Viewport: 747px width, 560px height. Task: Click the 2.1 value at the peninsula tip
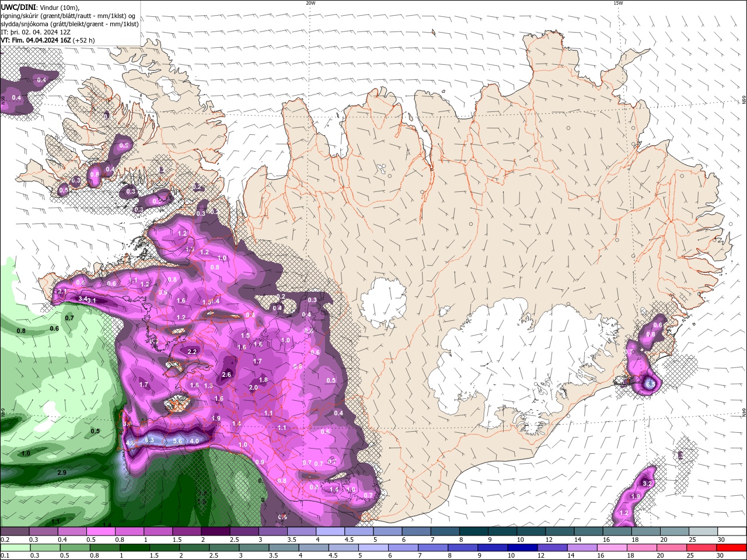tap(62, 291)
